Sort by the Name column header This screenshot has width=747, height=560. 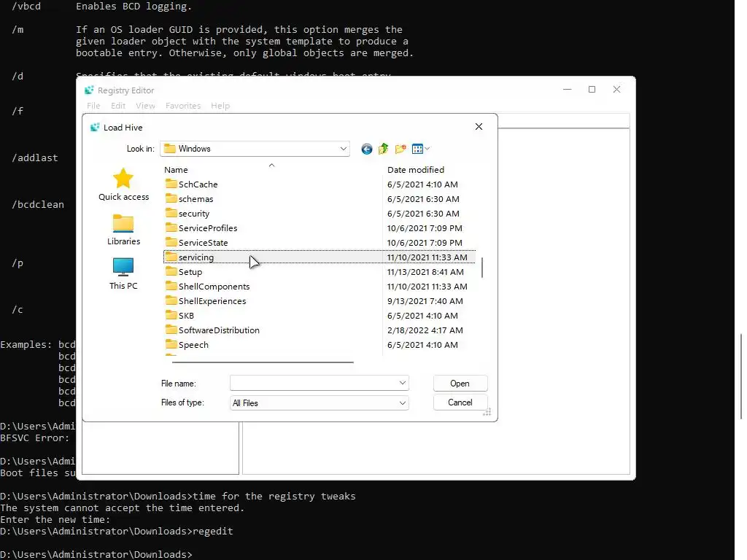(176, 169)
